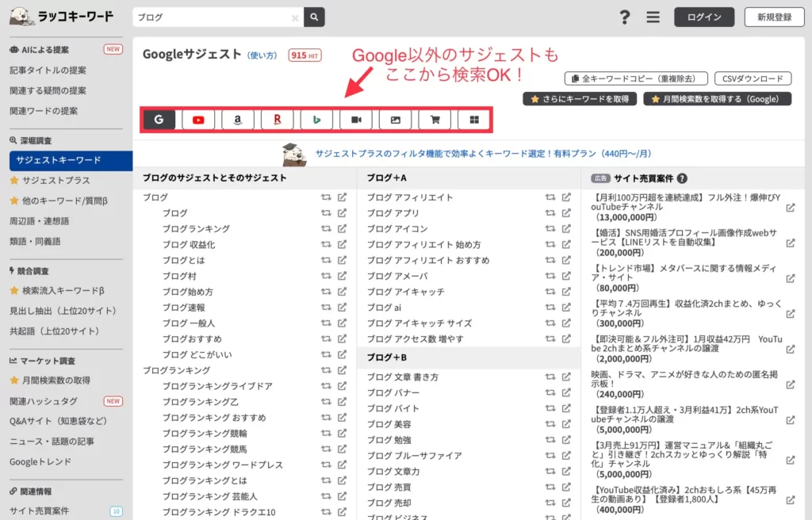Click keyword ブログ始め方
The width and height of the screenshot is (812, 520).
coord(187,292)
